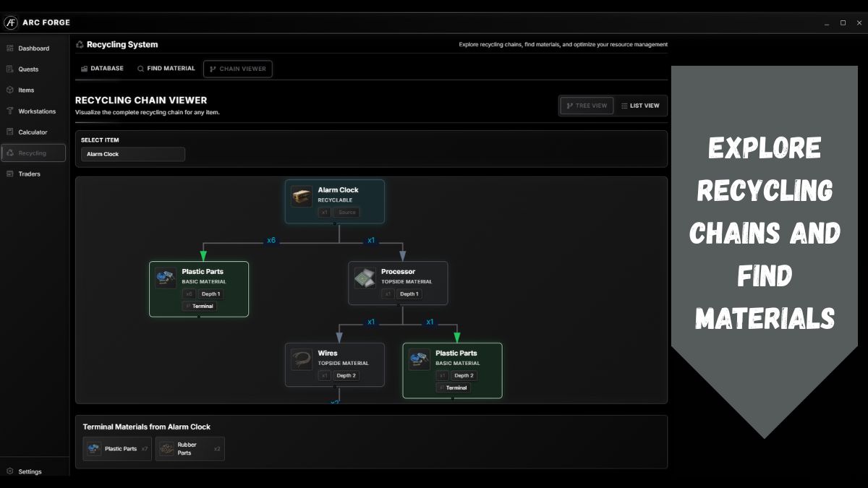The height and width of the screenshot is (488, 868).
Task: Click the Chain Viewer branch icon
Action: click(x=213, y=69)
